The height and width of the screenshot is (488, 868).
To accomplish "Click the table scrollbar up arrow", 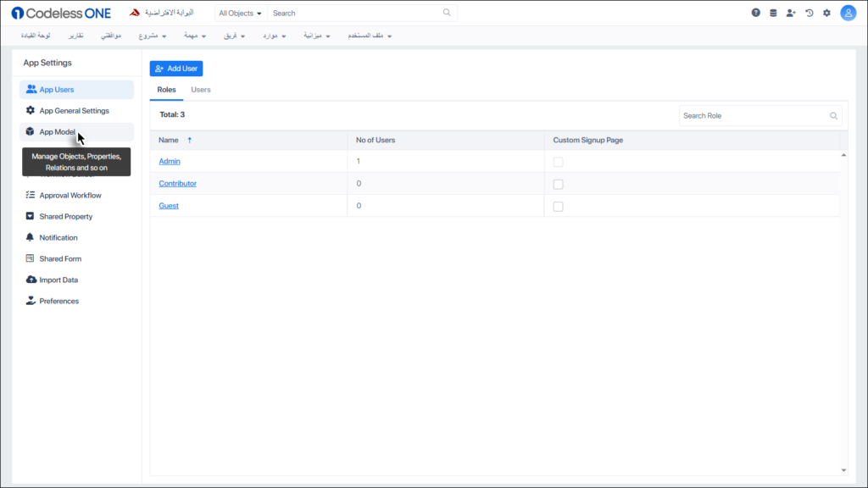I will (x=843, y=156).
